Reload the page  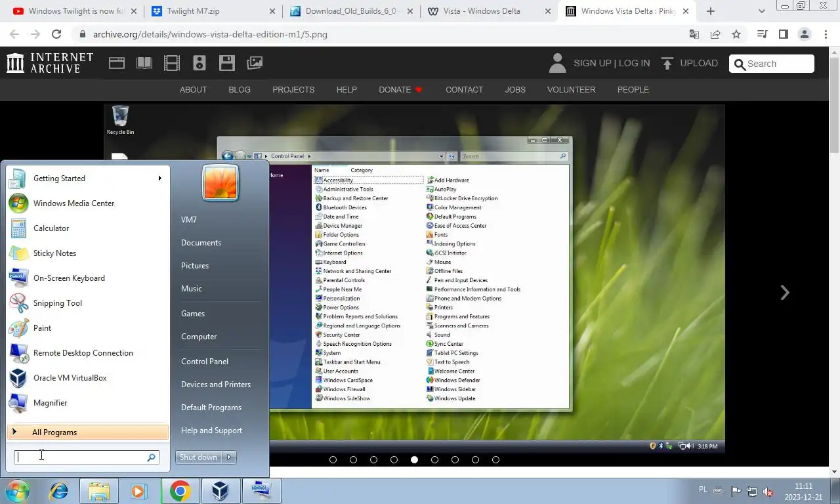tap(56, 34)
